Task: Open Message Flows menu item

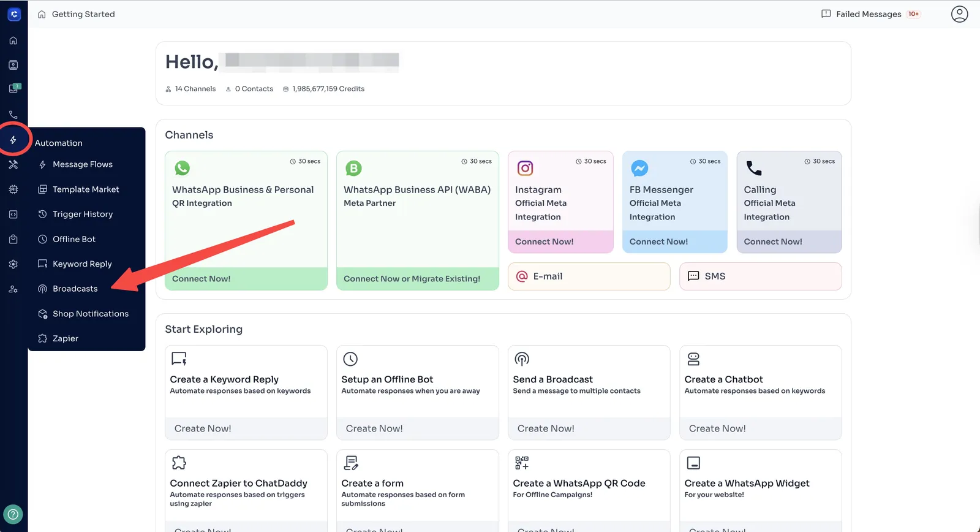Action: [82, 164]
